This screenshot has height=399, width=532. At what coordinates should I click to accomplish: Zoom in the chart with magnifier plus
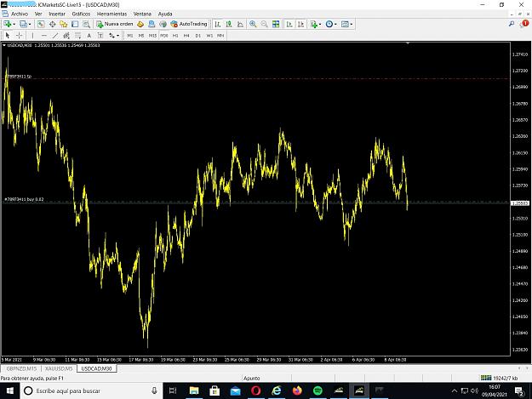pos(253,24)
